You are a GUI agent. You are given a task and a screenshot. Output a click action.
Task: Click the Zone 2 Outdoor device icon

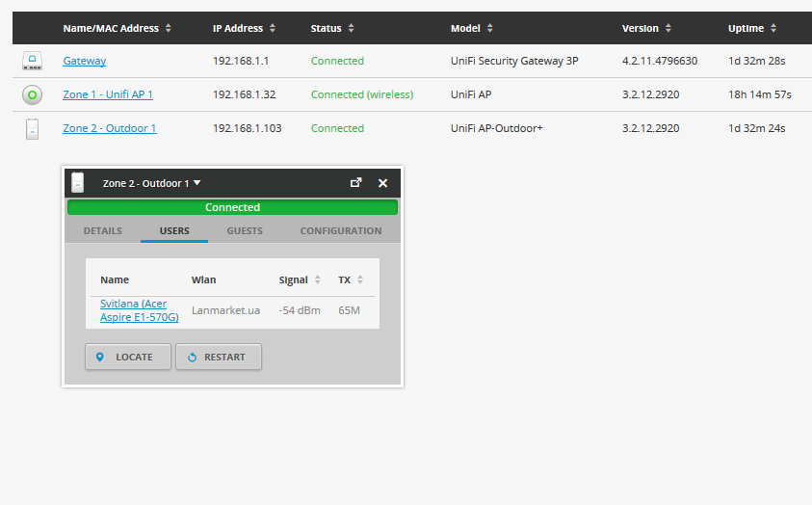tap(32, 129)
